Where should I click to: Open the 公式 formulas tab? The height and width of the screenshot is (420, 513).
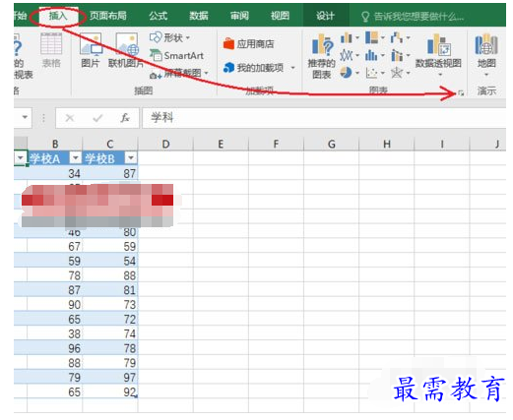tap(158, 16)
